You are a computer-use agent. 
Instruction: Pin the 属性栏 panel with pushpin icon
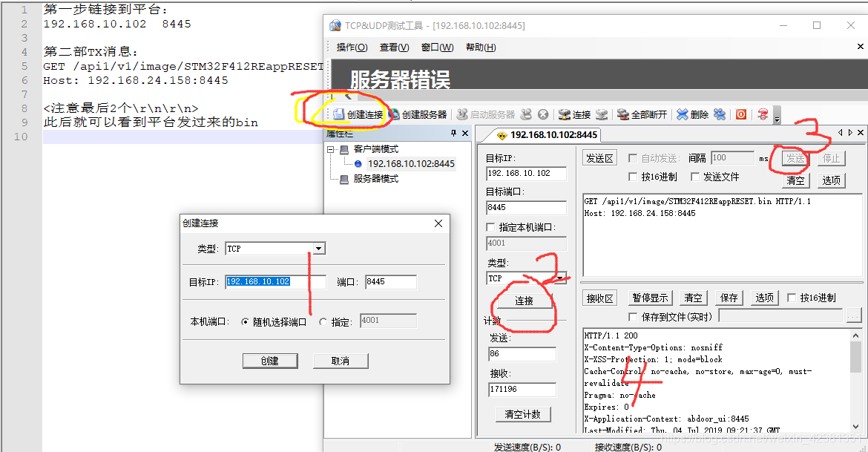click(453, 133)
